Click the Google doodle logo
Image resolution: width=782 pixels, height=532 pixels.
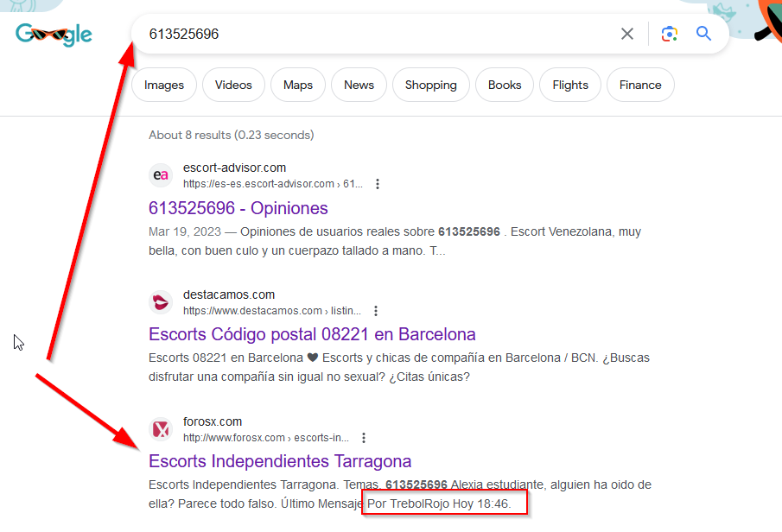click(x=54, y=35)
